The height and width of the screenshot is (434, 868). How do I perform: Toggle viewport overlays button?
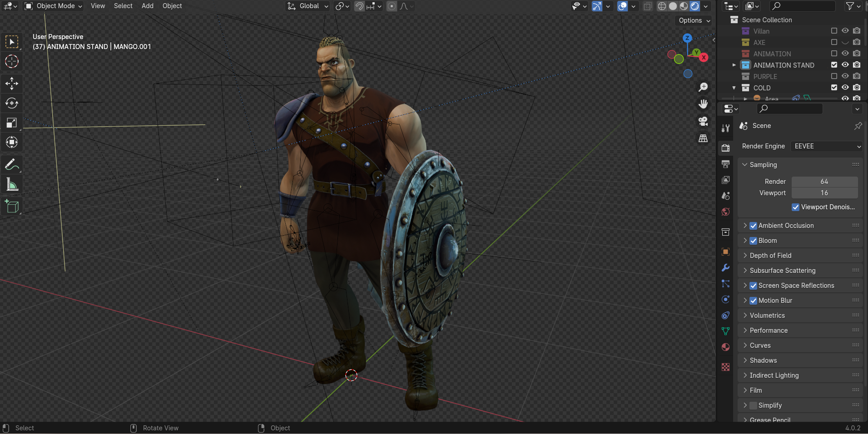[623, 6]
